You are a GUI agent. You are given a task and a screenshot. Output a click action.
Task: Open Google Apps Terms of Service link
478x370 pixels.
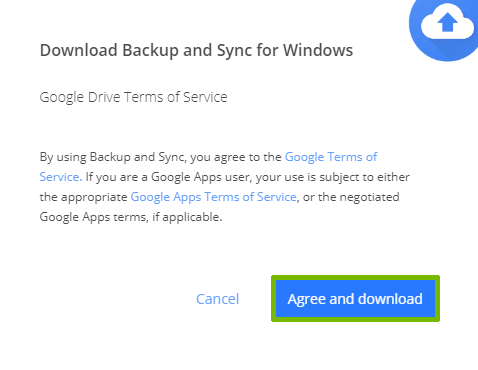[213, 197]
